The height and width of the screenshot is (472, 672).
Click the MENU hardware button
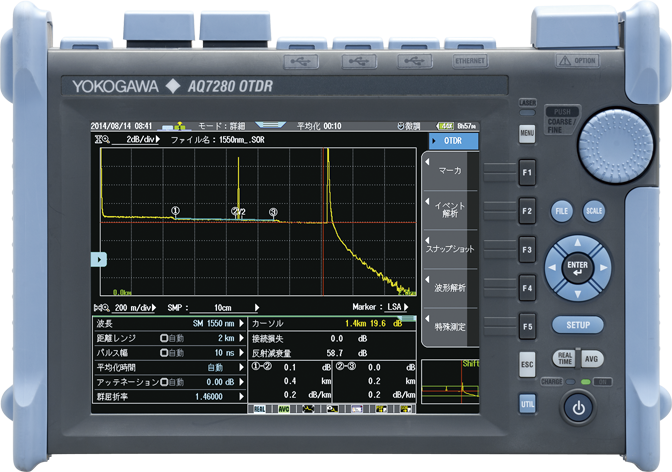527,133
